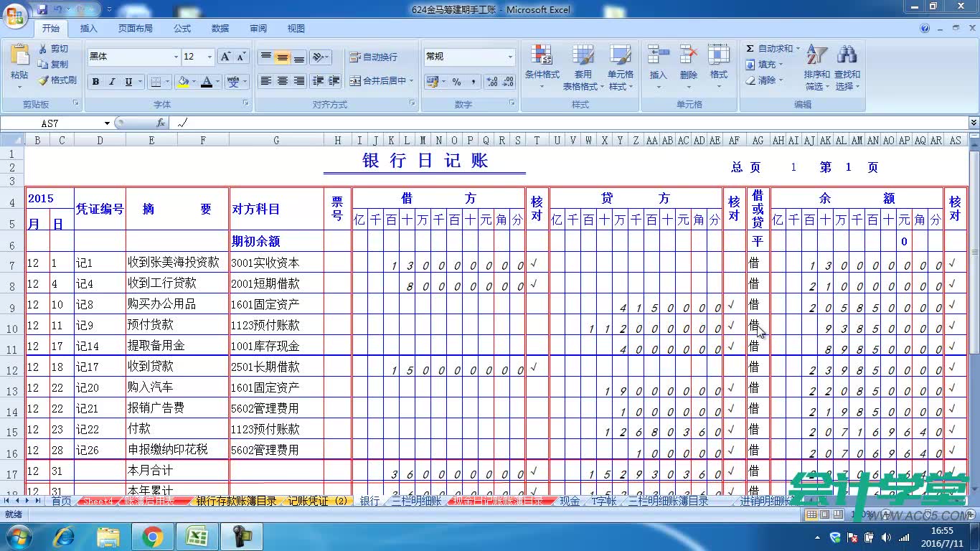Click the formula bar input field
The width and height of the screenshot is (980, 551).
pos(569,123)
